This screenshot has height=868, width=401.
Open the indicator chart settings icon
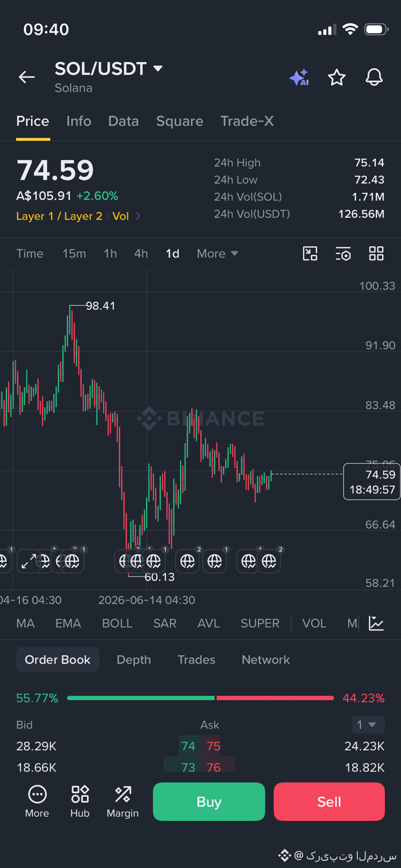tap(376, 623)
